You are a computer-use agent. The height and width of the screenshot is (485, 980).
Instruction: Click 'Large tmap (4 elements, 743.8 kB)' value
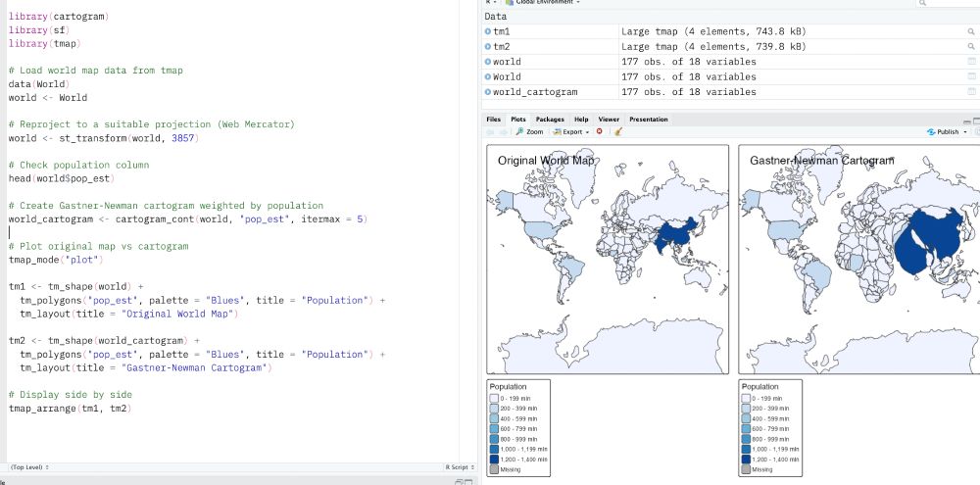tap(713, 31)
